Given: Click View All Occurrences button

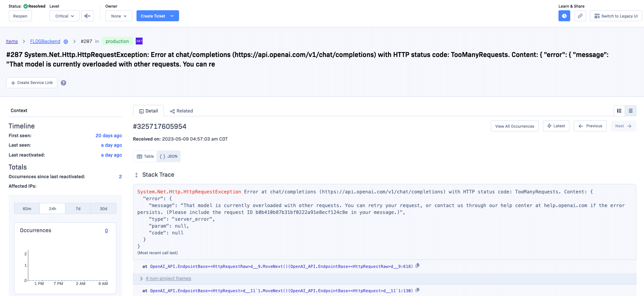Looking at the screenshot, I should click(514, 126).
